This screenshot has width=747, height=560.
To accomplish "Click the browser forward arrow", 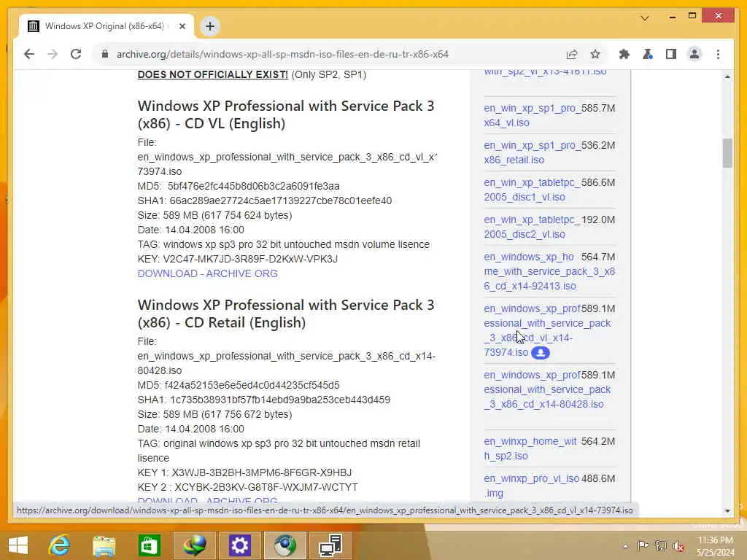I will click(53, 54).
